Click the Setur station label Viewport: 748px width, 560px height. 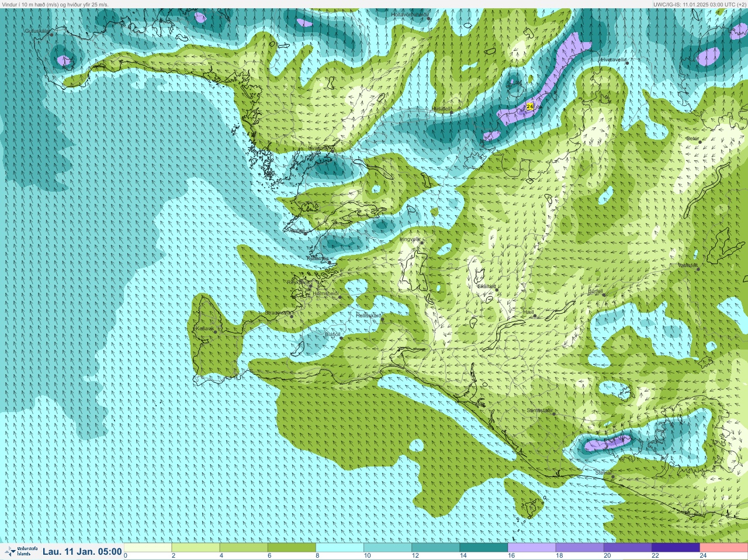(692, 139)
